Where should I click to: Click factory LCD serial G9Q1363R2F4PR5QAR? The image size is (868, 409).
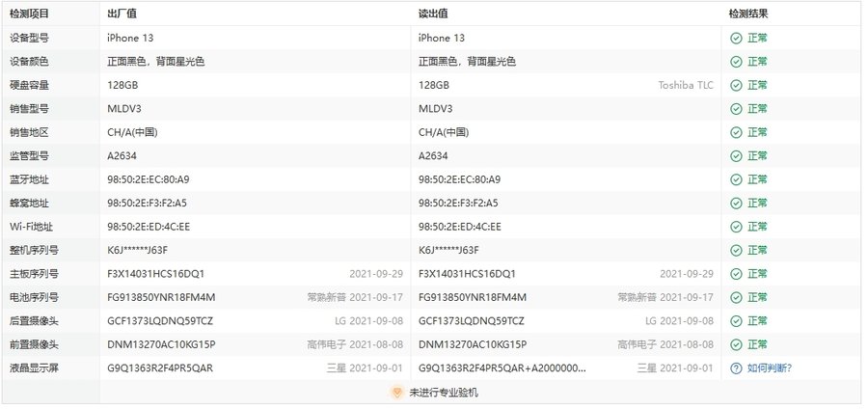(x=160, y=368)
